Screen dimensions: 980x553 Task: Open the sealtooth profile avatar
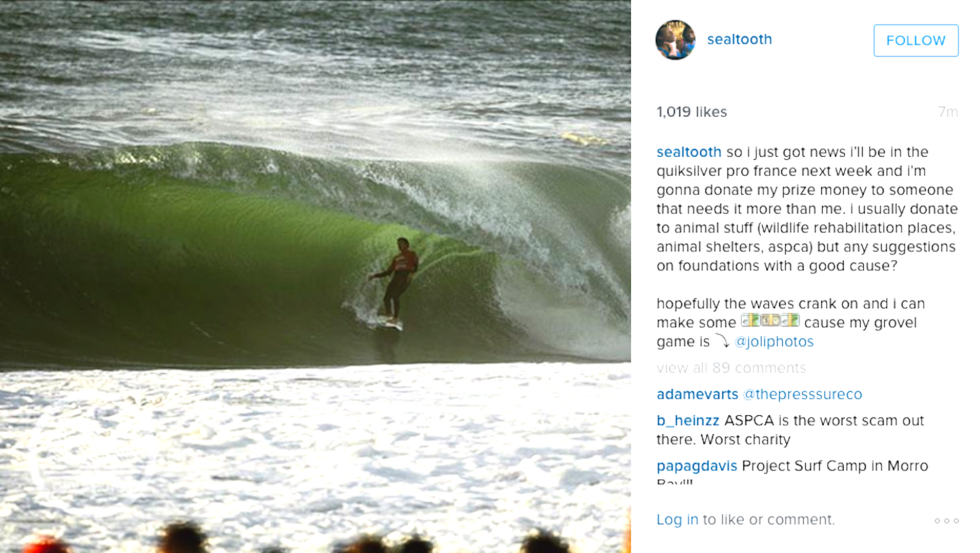pos(675,40)
